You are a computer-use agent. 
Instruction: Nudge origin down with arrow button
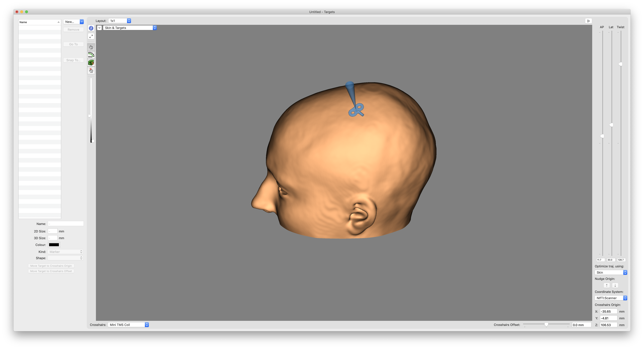tap(615, 285)
